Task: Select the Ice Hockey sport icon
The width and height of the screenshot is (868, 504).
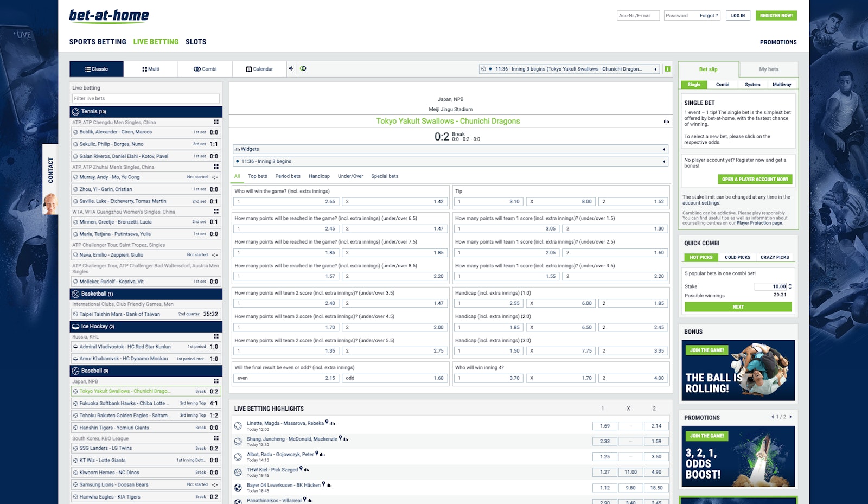Action: [74, 327]
